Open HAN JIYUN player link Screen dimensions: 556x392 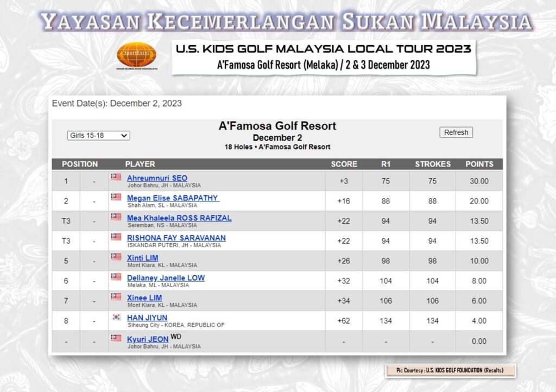tap(147, 318)
